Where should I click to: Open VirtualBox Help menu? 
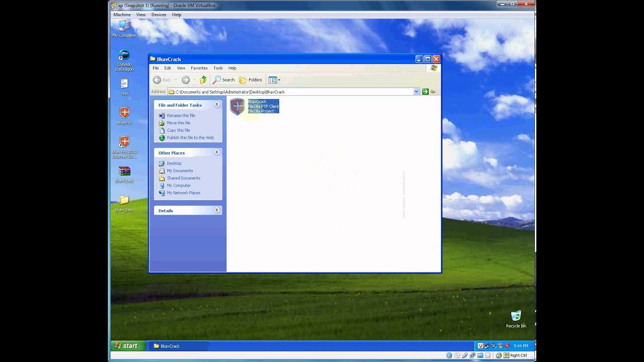pos(177,15)
